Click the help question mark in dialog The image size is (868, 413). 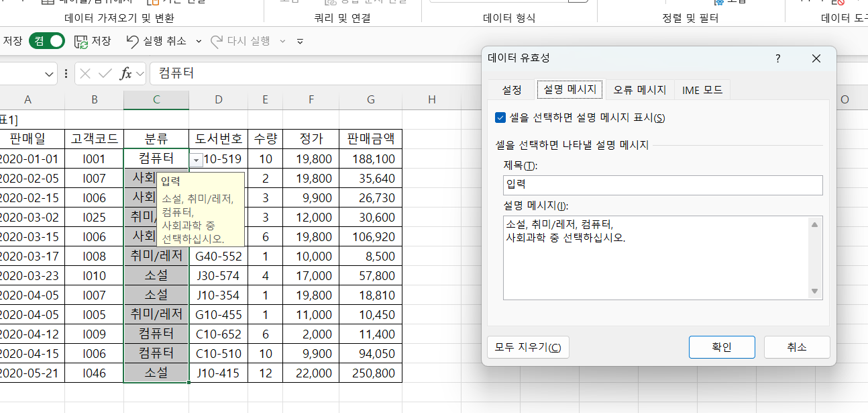(777, 58)
